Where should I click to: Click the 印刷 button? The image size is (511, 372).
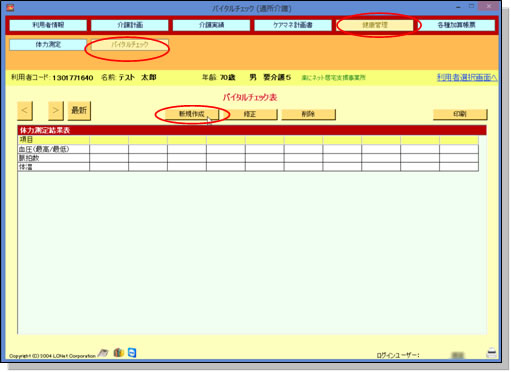point(460,114)
